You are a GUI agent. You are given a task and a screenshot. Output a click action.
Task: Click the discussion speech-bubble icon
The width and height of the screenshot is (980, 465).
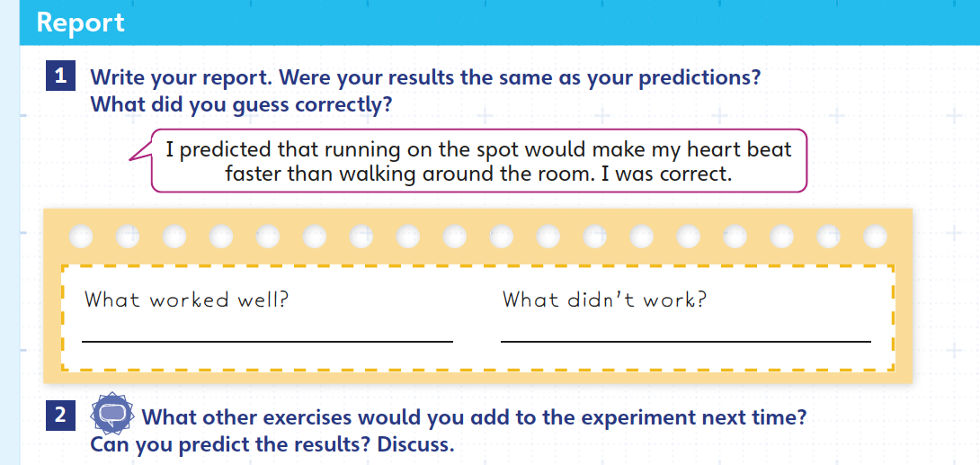pyautogui.click(x=112, y=415)
